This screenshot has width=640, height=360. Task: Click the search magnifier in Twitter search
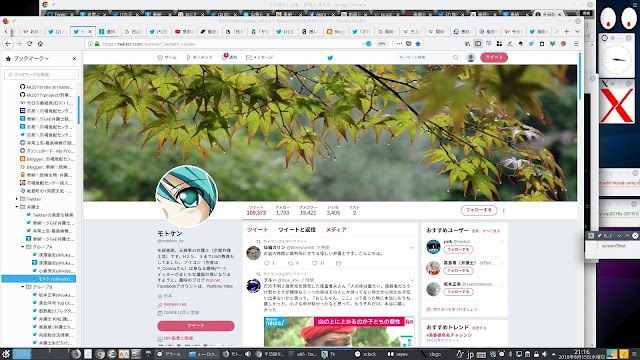pyautogui.click(x=456, y=58)
